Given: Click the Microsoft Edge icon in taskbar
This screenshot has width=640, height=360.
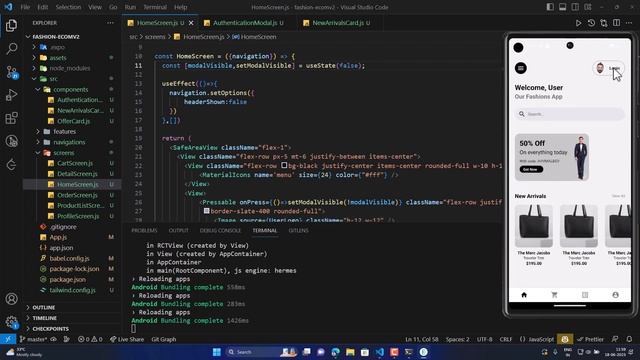Looking at the screenshot, I should (336, 352).
